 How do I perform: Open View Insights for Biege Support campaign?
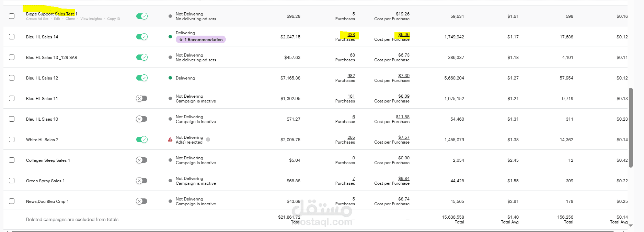click(91, 19)
